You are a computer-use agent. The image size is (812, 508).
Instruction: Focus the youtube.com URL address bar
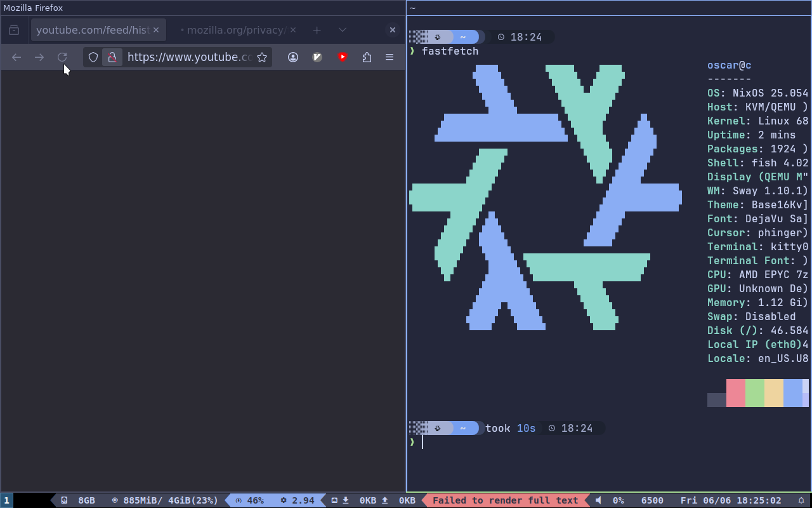point(189,57)
